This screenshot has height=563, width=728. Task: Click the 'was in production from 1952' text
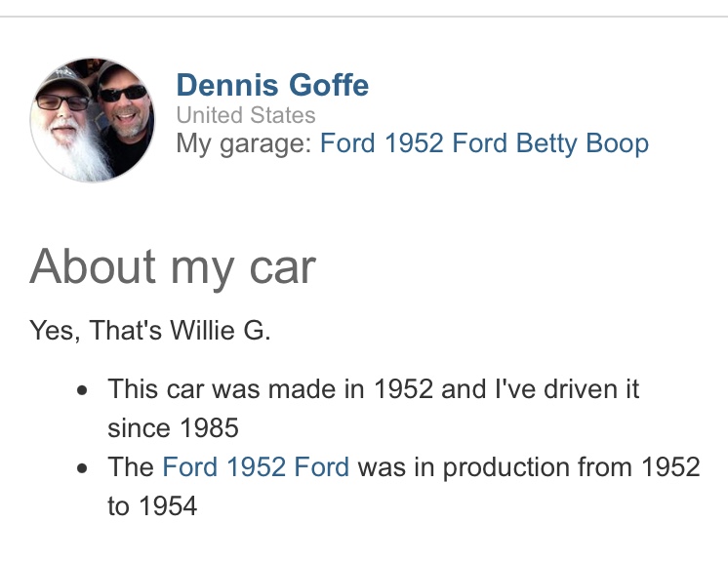click(529, 466)
